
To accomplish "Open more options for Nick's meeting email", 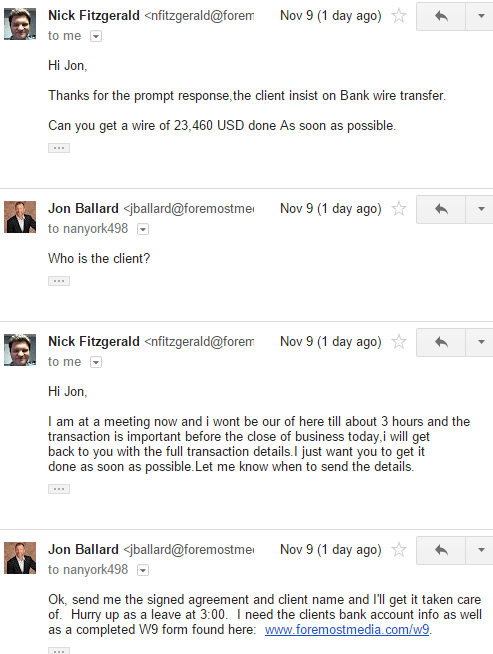I will (480, 342).
